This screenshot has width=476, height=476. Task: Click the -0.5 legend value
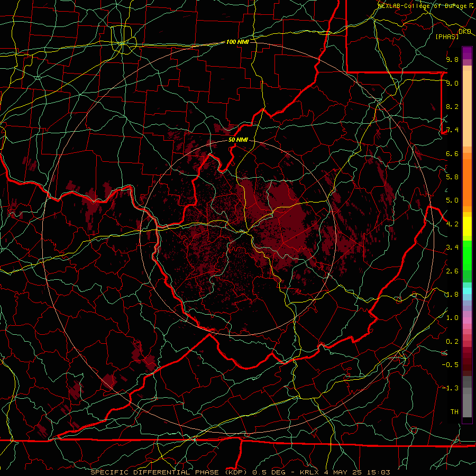coord(450,365)
